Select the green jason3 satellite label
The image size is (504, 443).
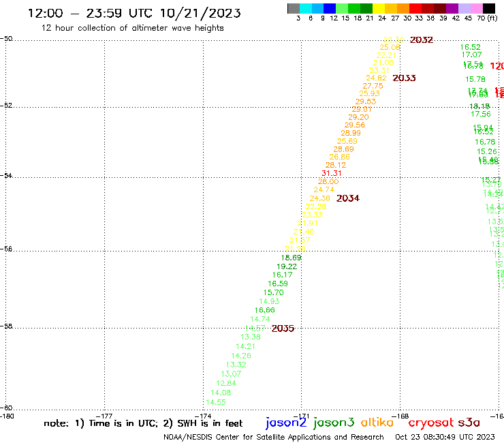coord(334,423)
